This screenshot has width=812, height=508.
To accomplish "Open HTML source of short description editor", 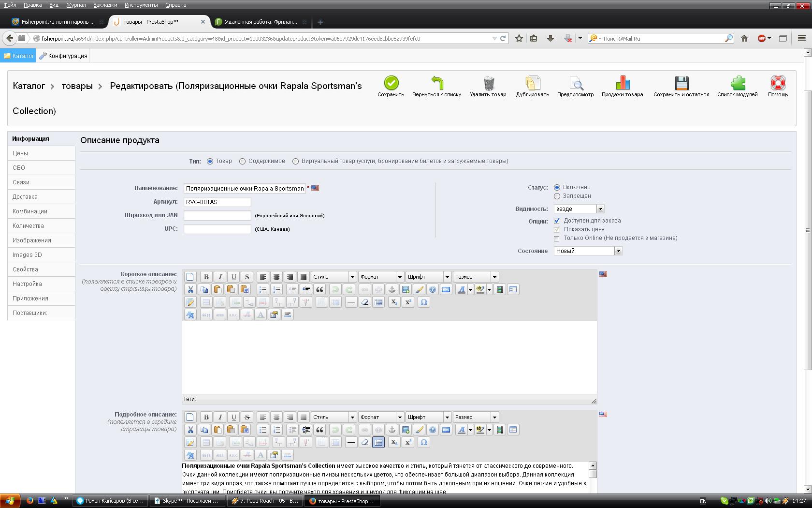I will [446, 289].
